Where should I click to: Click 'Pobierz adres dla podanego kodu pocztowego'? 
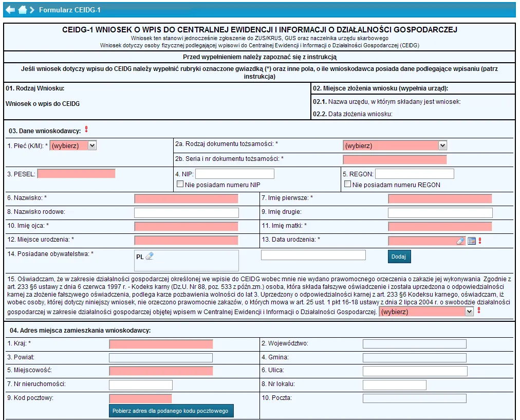(170, 411)
